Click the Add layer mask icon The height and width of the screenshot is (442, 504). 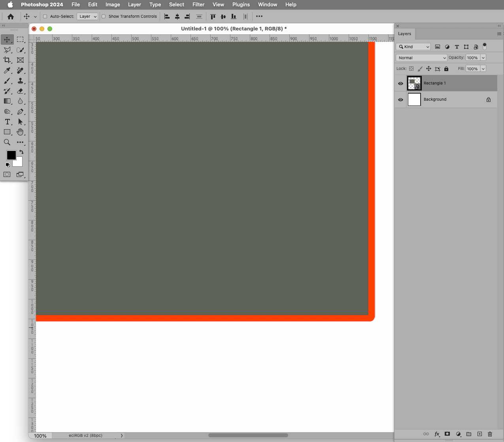point(447,434)
